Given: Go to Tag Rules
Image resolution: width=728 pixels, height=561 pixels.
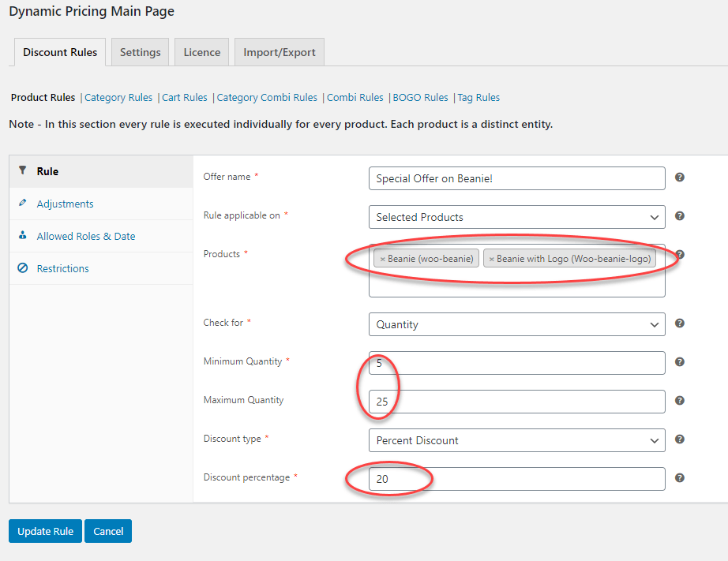Looking at the screenshot, I should coord(478,97).
